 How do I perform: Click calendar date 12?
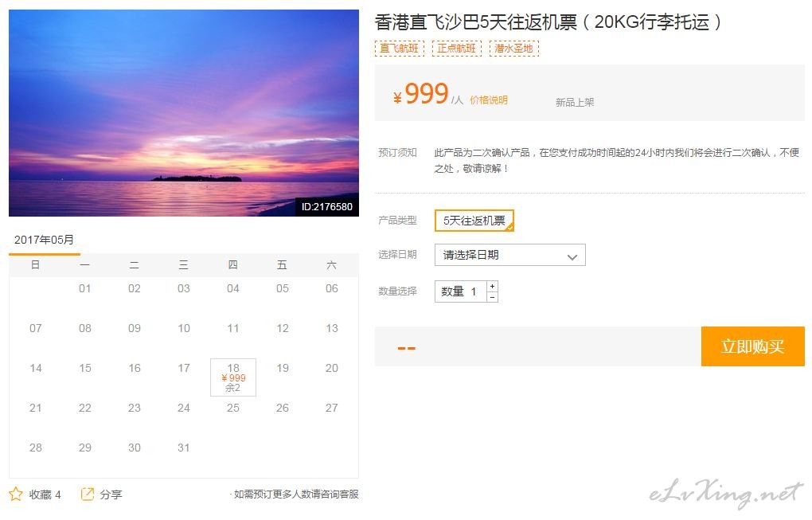[283, 328]
